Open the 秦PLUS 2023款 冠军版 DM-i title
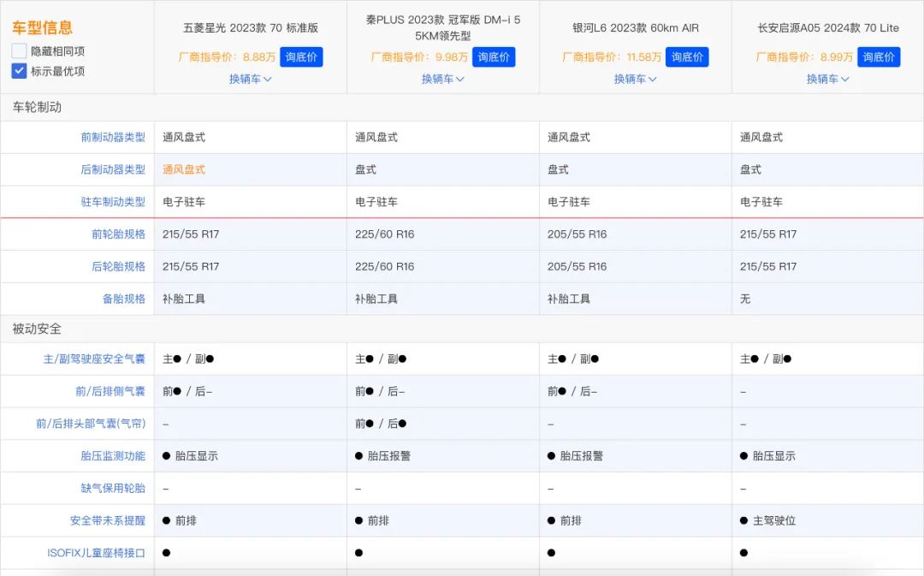The width and height of the screenshot is (924, 576). point(443,27)
